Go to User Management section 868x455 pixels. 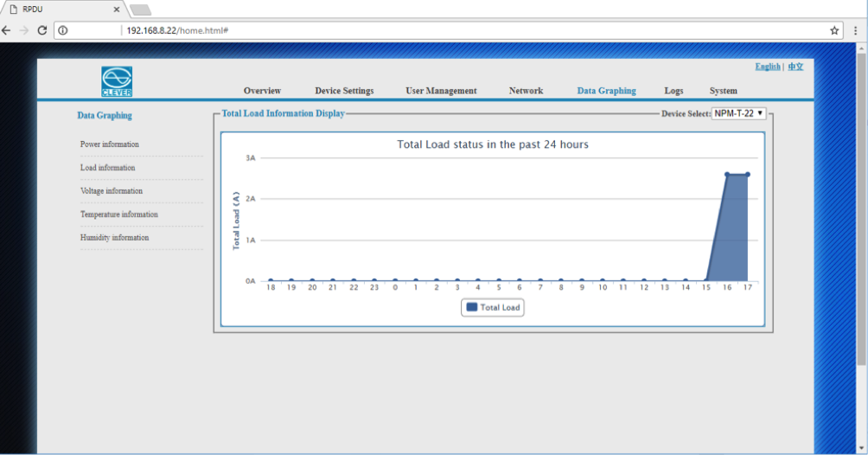441,91
